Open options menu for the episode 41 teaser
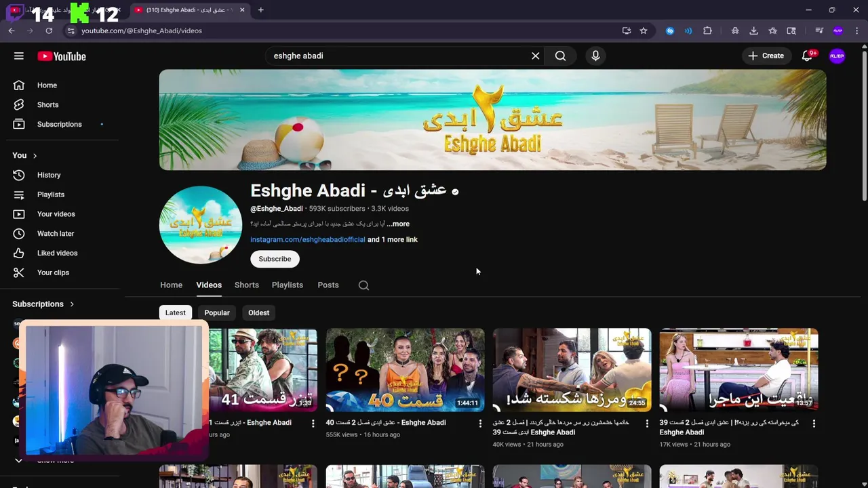This screenshot has width=868, height=488. 313,424
